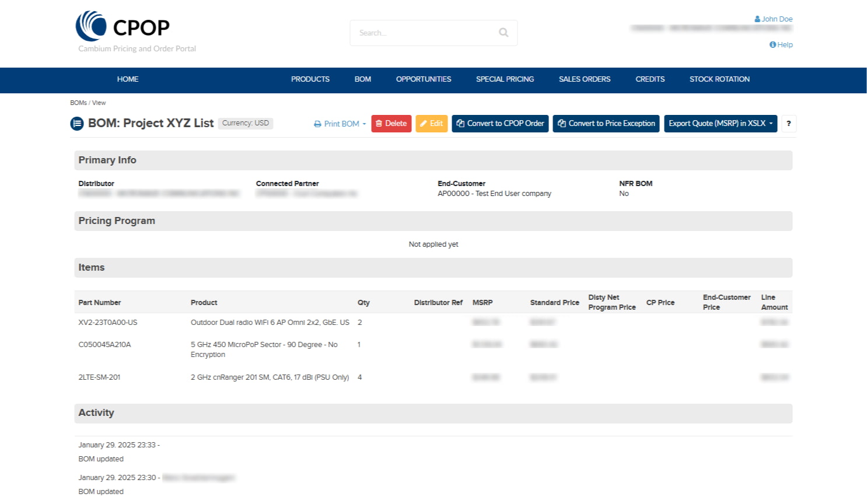Click the BOM: Project XYZ List title
Screen dimensions: 867x504
click(151, 123)
